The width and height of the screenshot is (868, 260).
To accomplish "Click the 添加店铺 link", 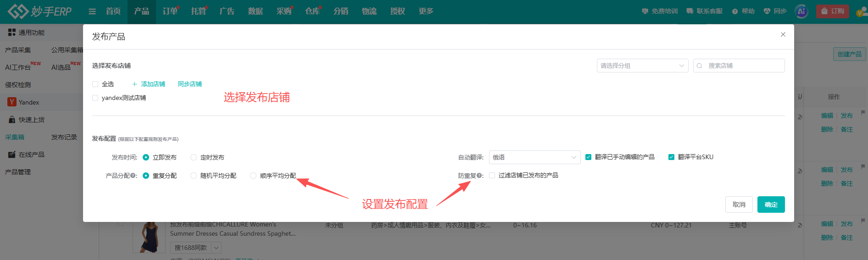I will (153, 84).
